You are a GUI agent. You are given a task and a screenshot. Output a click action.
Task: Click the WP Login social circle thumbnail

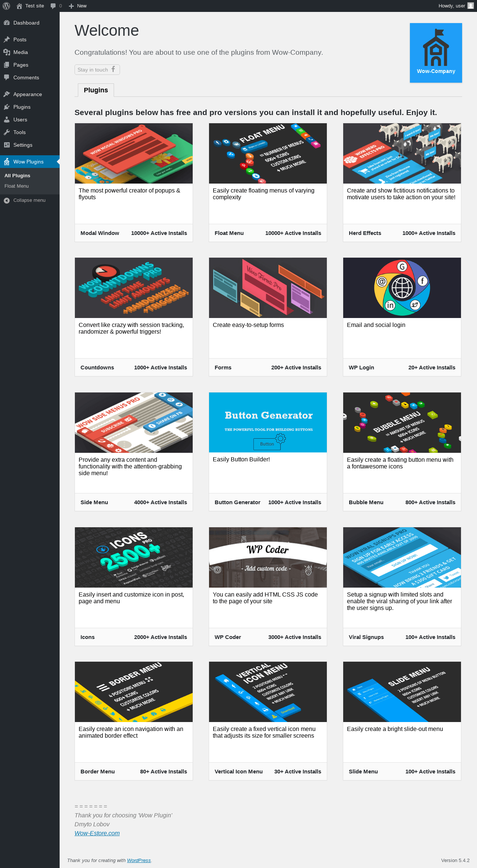click(402, 288)
